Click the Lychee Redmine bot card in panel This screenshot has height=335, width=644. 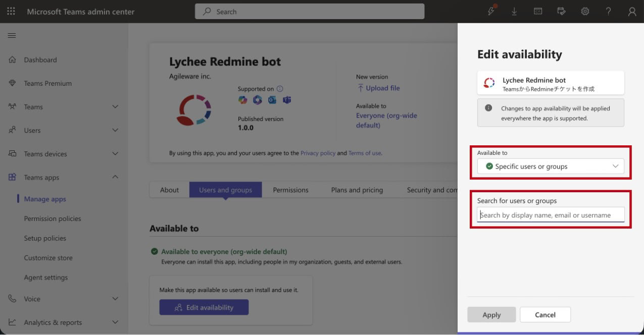(551, 83)
